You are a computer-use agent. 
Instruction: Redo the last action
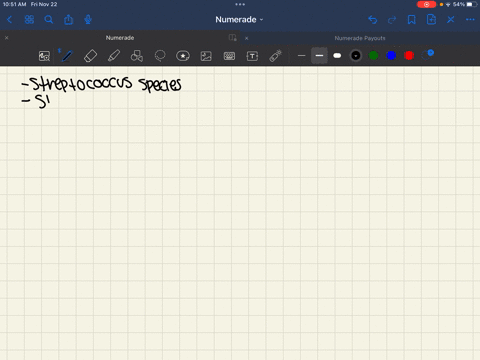click(392, 20)
